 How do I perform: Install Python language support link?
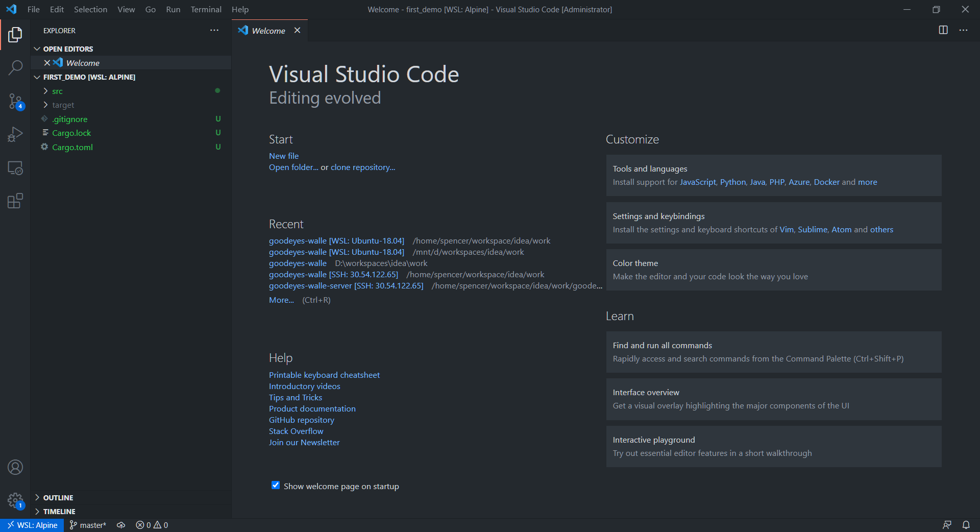[x=733, y=182]
